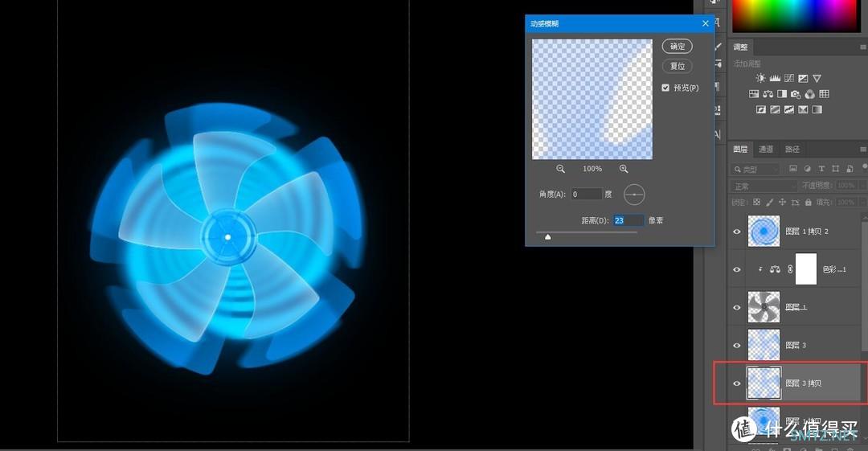Filter layers by pixel layers icon
The height and width of the screenshot is (451, 868).
pos(793,169)
